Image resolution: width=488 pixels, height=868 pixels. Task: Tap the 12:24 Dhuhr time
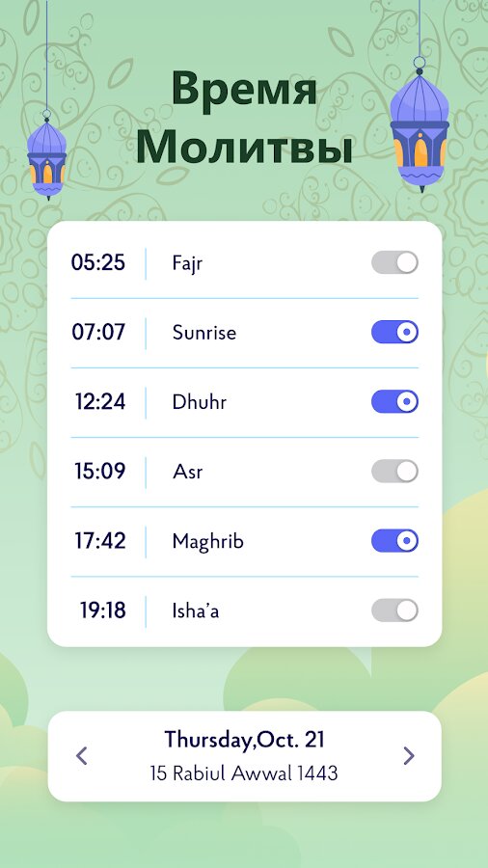coord(100,402)
